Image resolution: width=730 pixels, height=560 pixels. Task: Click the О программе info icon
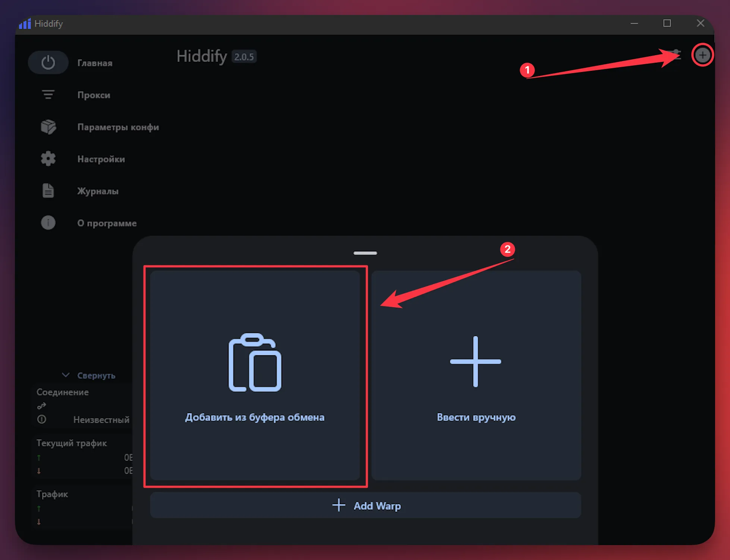(48, 223)
